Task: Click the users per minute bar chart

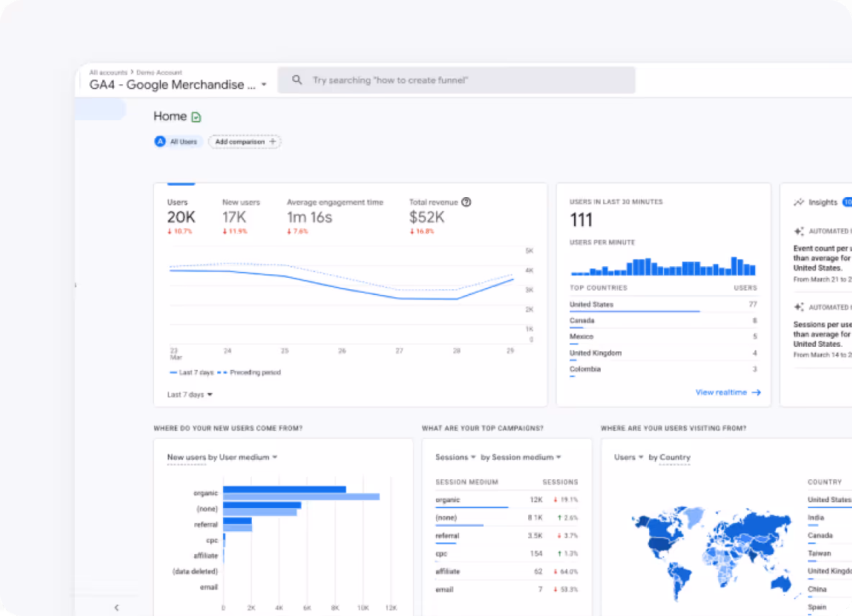Action: tap(663, 266)
